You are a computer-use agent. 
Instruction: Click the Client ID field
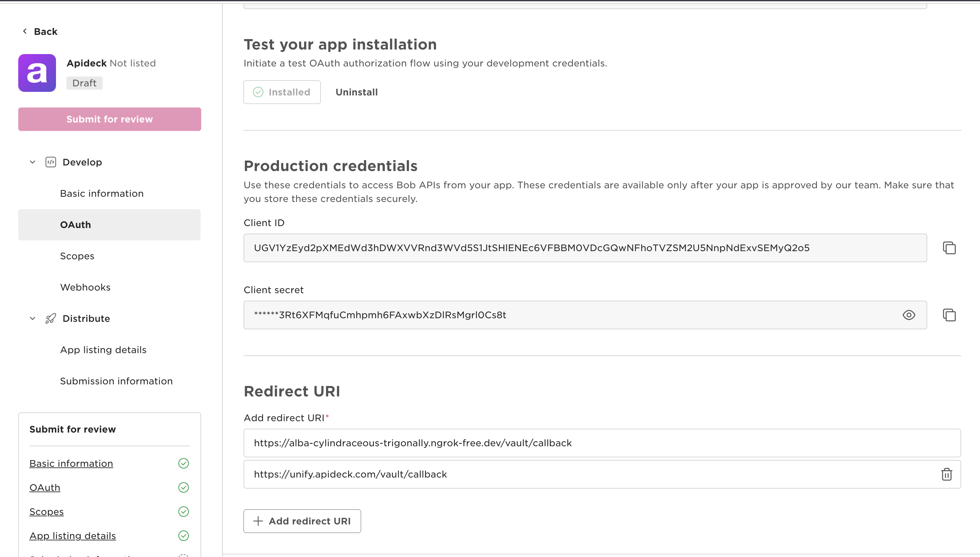click(585, 248)
